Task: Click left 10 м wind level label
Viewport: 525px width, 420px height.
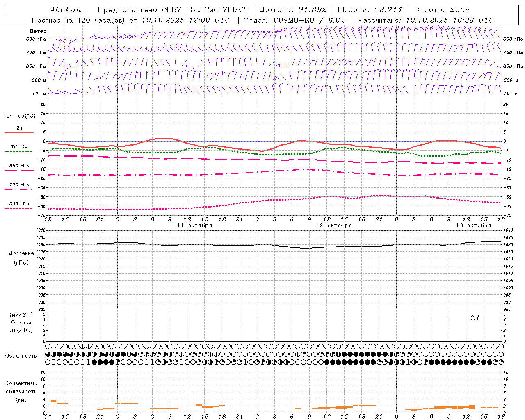Action: click(x=39, y=94)
